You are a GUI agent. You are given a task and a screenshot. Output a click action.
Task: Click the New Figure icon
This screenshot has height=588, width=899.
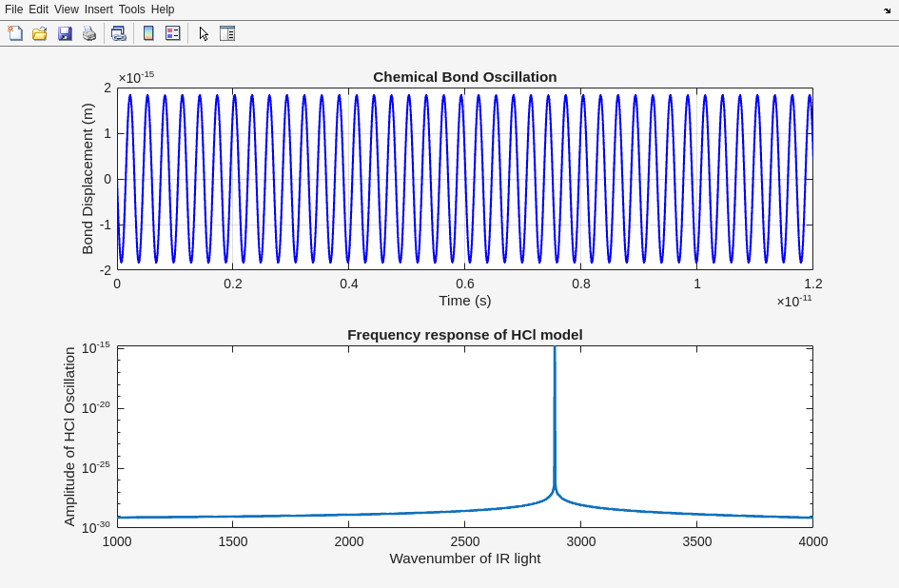coord(15,33)
